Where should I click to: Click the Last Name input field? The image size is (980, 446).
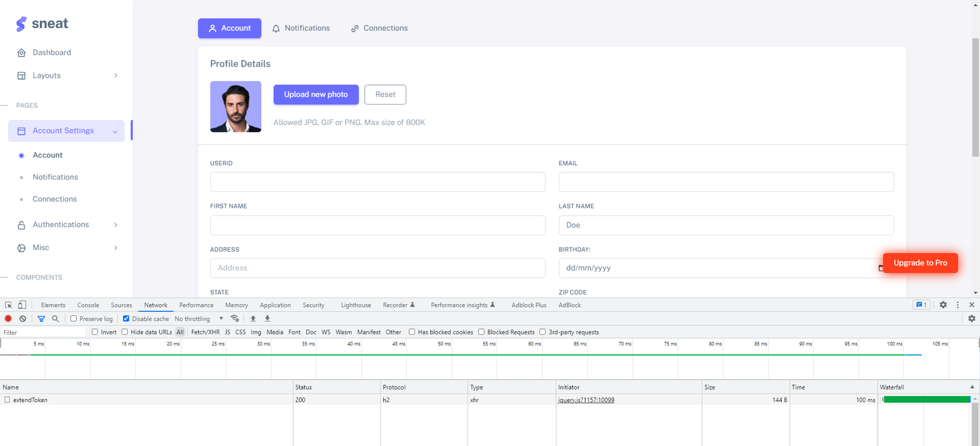click(726, 225)
